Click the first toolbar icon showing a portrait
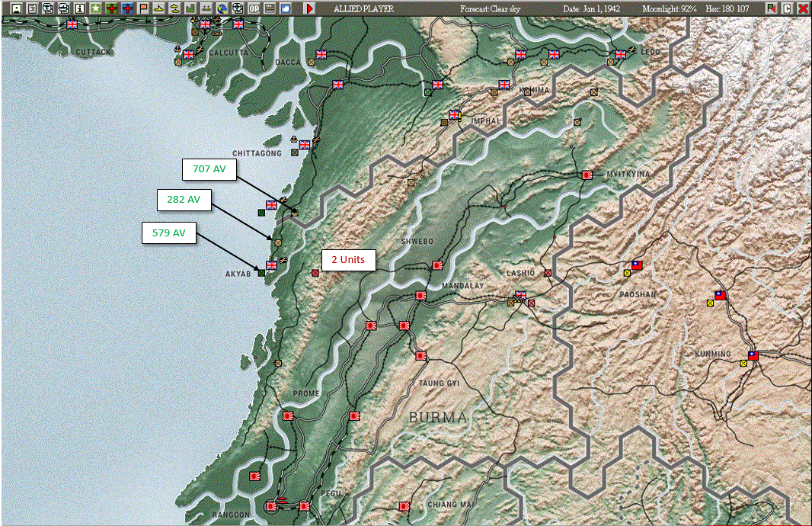Screen dimensions: 812x526 click(x=17, y=8)
